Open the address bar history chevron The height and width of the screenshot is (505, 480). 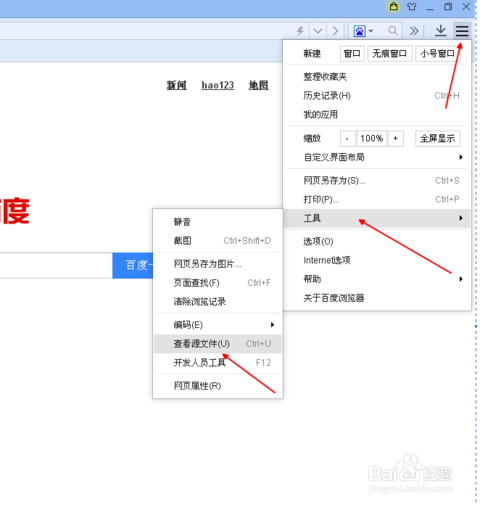tap(318, 31)
